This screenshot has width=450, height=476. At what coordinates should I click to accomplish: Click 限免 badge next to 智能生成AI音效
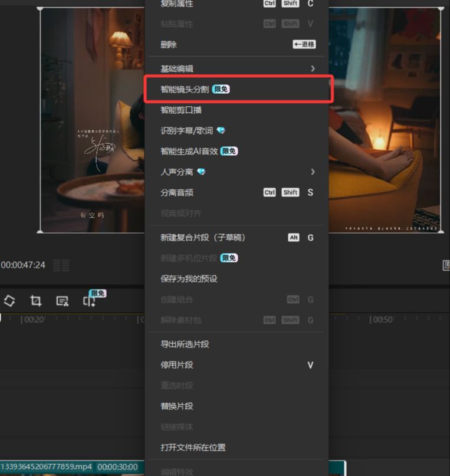pos(229,151)
